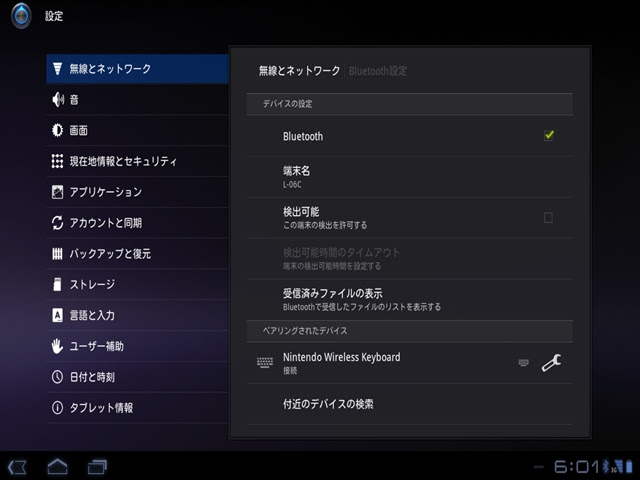
Task: Enable the 検出可能 checkbox
Action: (548, 218)
